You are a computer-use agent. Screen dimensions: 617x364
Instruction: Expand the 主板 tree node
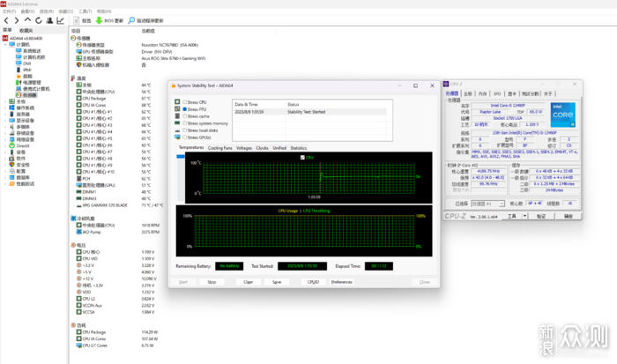click(x=5, y=101)
